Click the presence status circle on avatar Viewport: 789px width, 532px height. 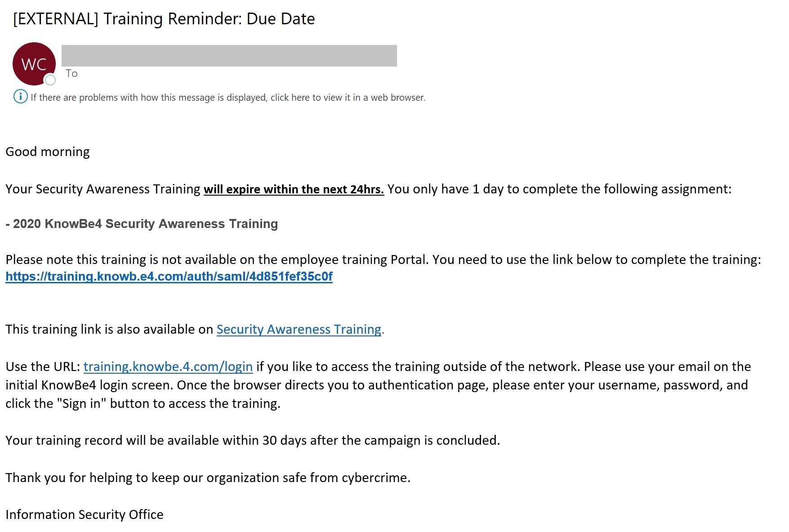click(x=50, y=80)
